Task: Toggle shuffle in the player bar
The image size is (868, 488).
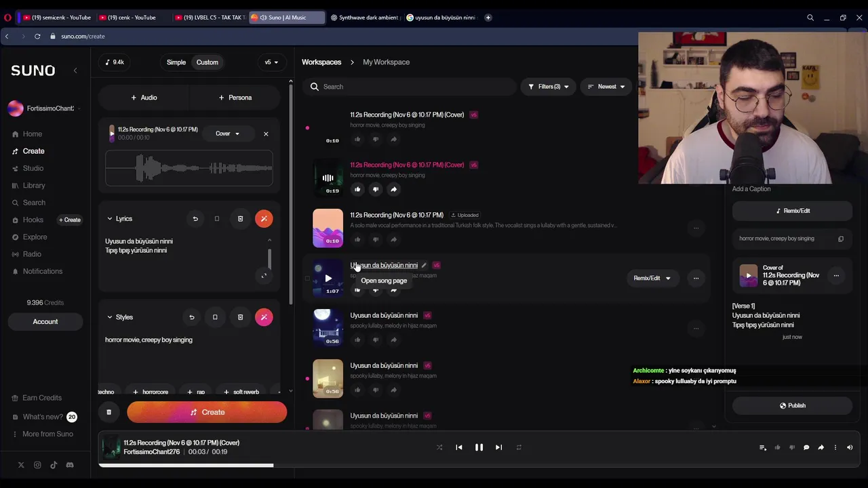Action: coord(439,447)
